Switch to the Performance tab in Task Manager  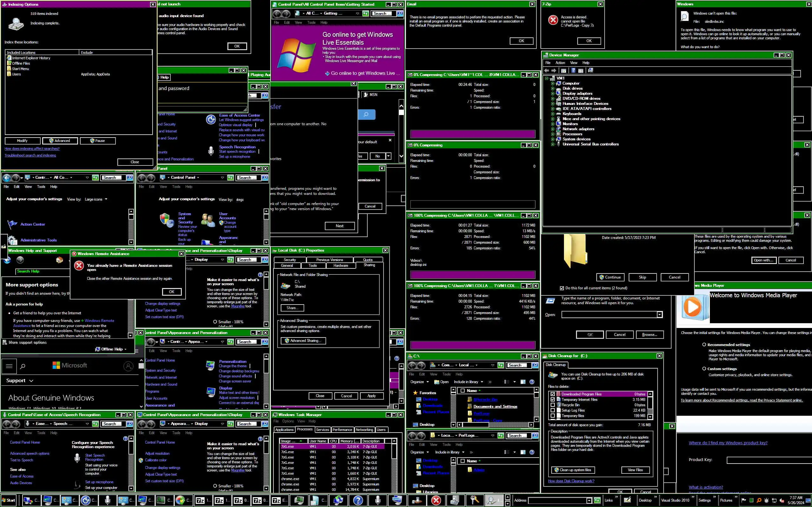[x=342, y=430]
